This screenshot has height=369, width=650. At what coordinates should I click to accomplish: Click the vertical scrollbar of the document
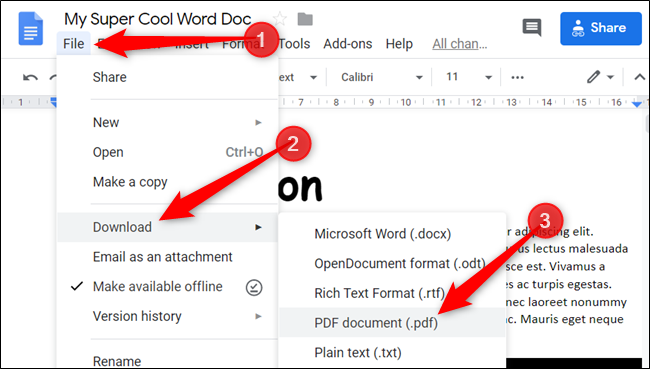(x=647, y=124)
